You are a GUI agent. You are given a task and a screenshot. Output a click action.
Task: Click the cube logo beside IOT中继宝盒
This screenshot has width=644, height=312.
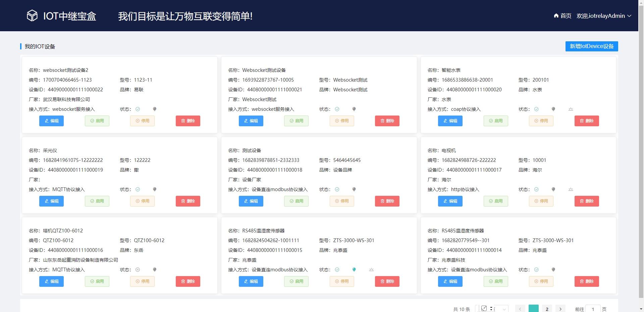[x=32, y=15]
